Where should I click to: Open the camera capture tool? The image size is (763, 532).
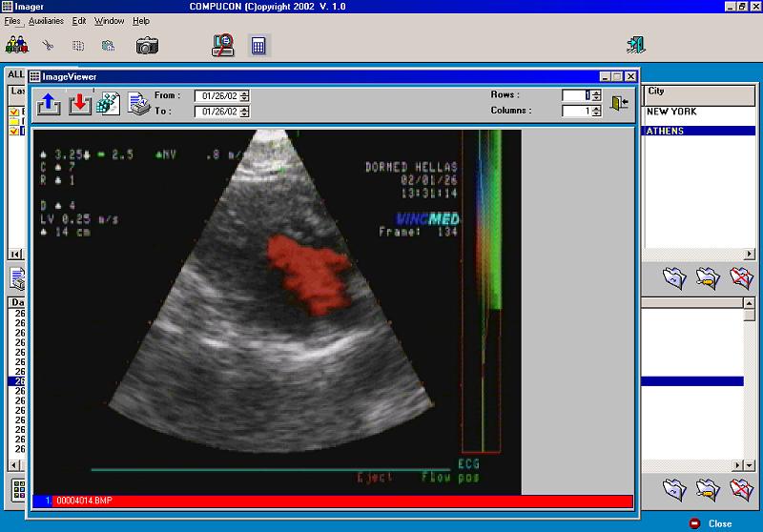click(x=147, y=46)
